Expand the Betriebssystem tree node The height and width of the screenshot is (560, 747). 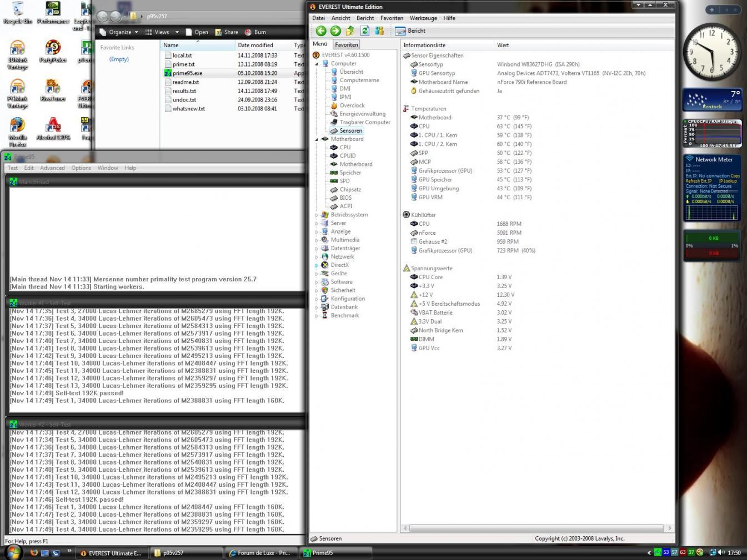click(x=317, y=215)
